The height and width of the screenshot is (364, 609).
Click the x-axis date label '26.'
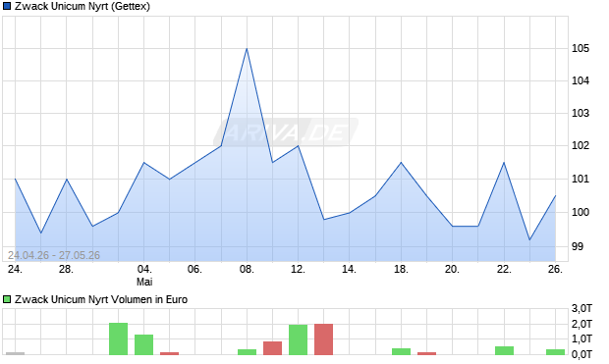tap(555, 269)
